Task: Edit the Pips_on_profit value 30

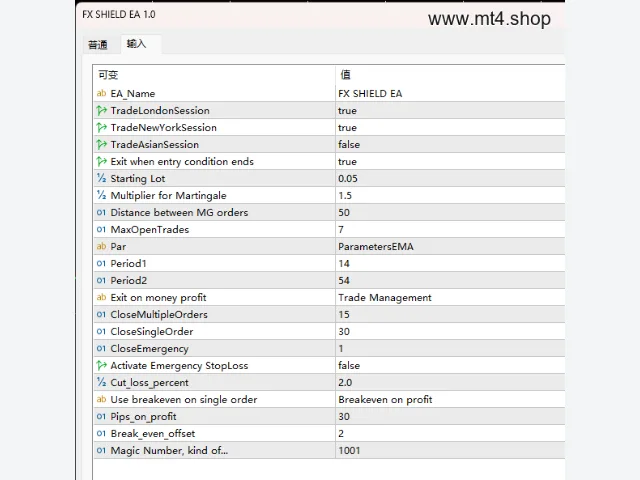Action: pos(450,416)
